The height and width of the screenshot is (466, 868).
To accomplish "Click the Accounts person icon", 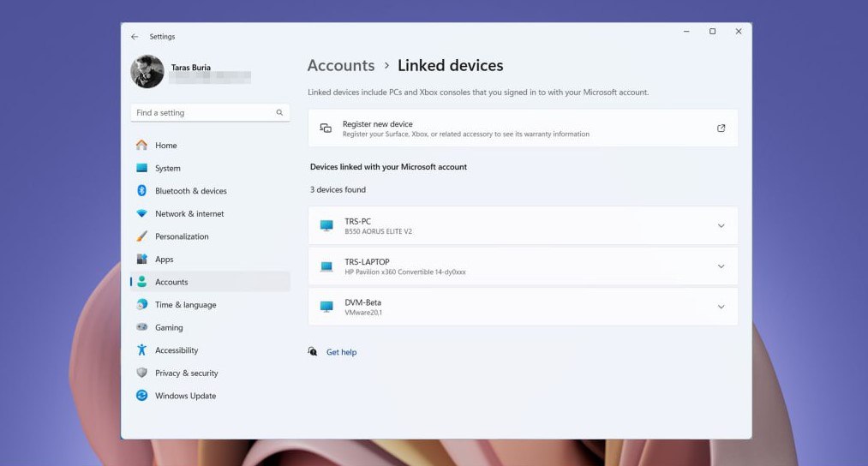I will [x=141, y=282].
